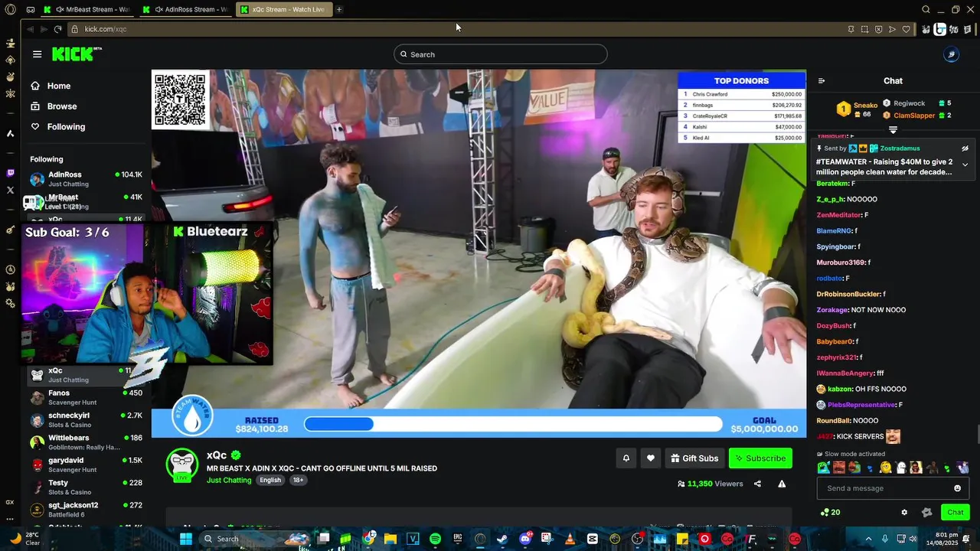The width and height of the screenshot is (980, 551).
Task: Click the xQc channel avatar with LIVE badge
Action: [x=182, y=465]
